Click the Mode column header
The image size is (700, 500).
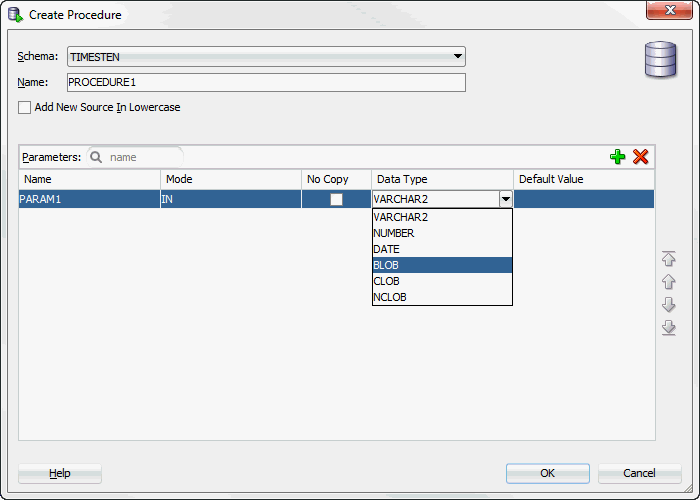tap(231, 179)
